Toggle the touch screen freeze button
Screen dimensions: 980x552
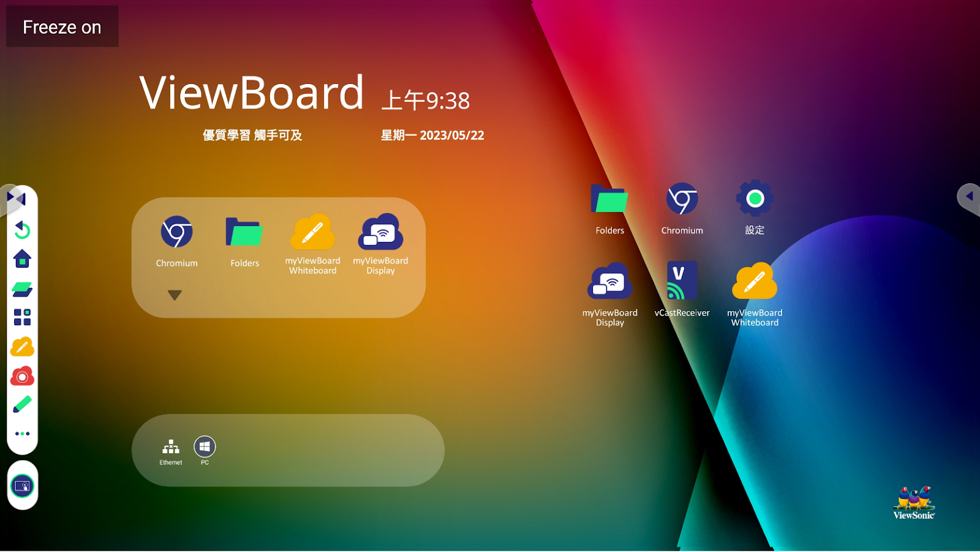23,486
